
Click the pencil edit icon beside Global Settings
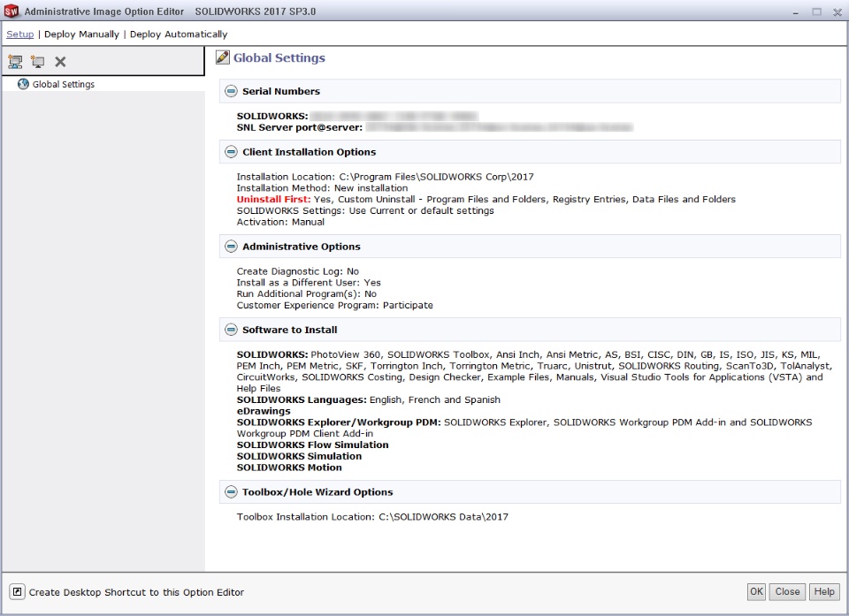(223, 58)
